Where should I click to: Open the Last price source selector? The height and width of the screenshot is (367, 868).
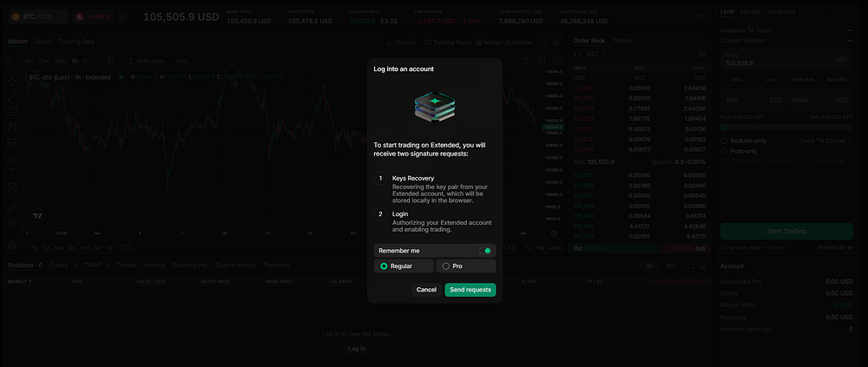(182, 61)
